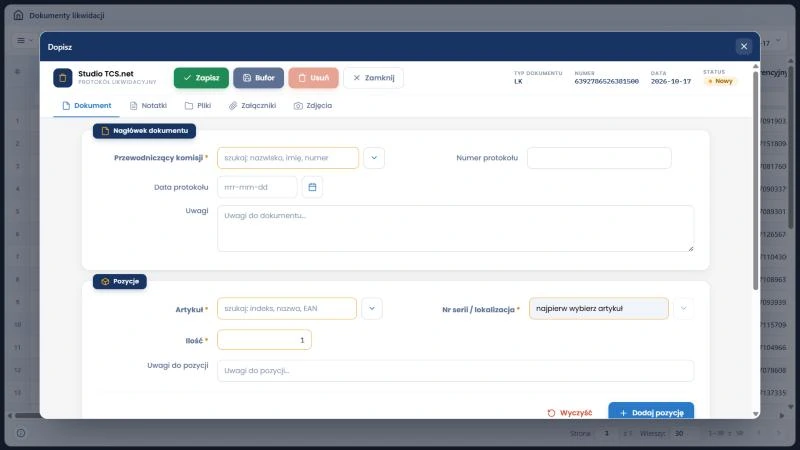
Task: Open the calendar picker for Data protokołu
Action: click(312, 187)
